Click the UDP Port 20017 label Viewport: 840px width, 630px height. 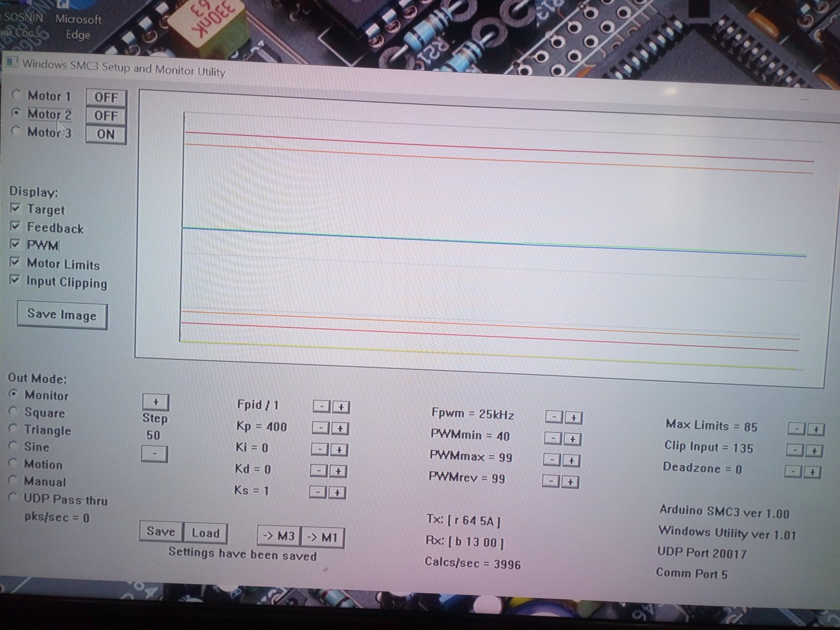(x=701, y=552)
